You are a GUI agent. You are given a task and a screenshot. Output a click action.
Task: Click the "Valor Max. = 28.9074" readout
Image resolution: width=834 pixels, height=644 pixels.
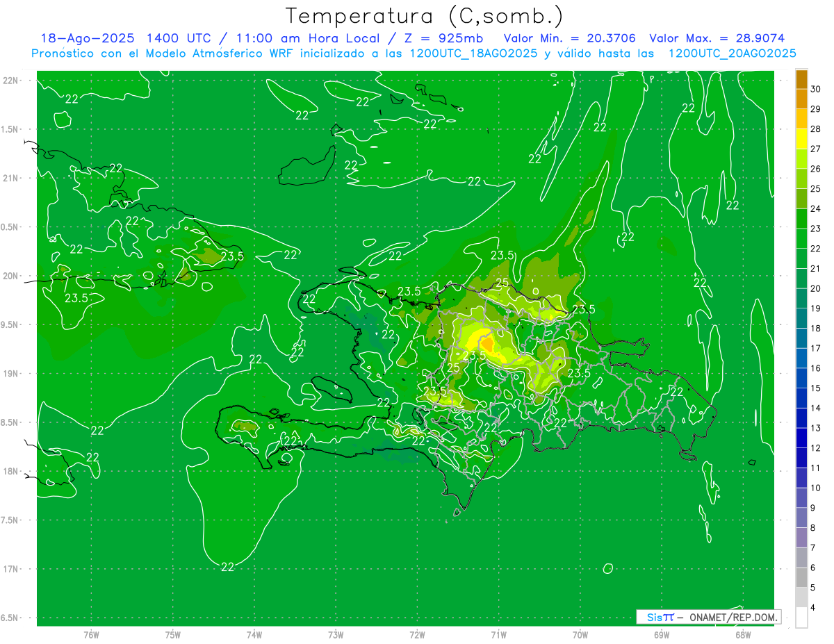[x=717, y=38]
